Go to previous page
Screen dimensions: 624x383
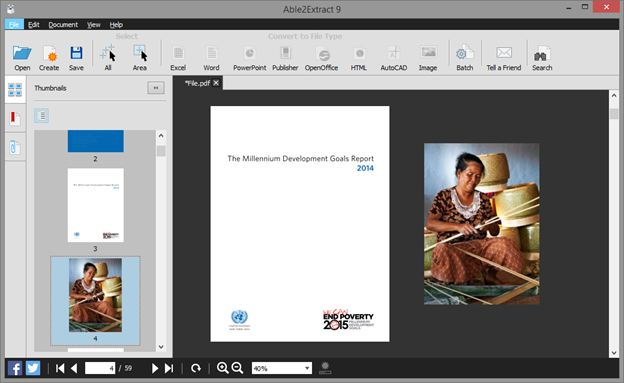pyautogui.click(x=74, y=368)
